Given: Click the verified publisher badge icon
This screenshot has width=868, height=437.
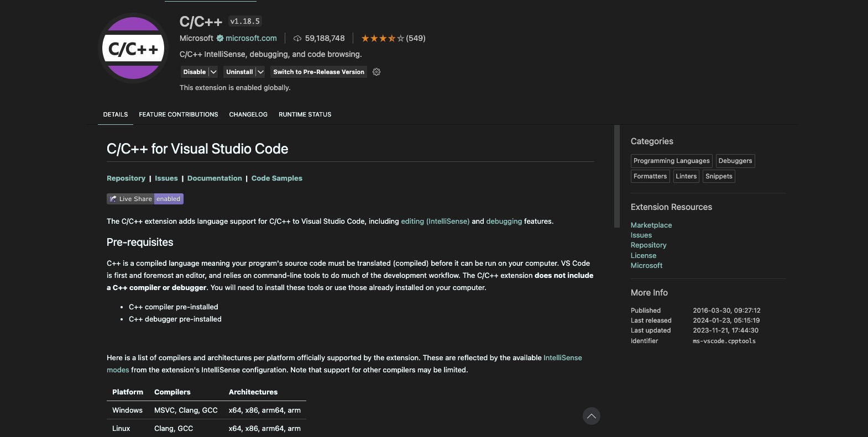Looking at the screenshot, I should click(220, 38).
